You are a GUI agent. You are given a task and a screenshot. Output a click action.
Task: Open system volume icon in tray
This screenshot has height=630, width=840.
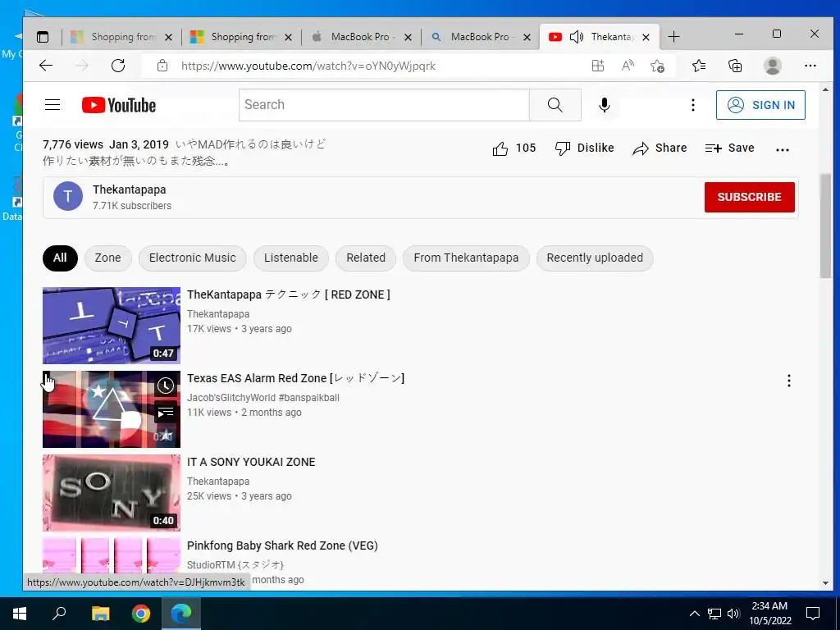click(x=733, y=614)
